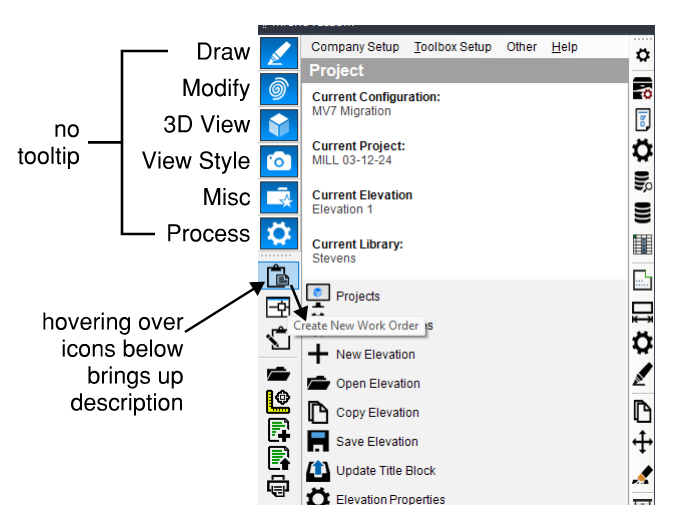Click the green document with up-arrow icon
The image size is (676, 529).
click(x=279, y=458)
